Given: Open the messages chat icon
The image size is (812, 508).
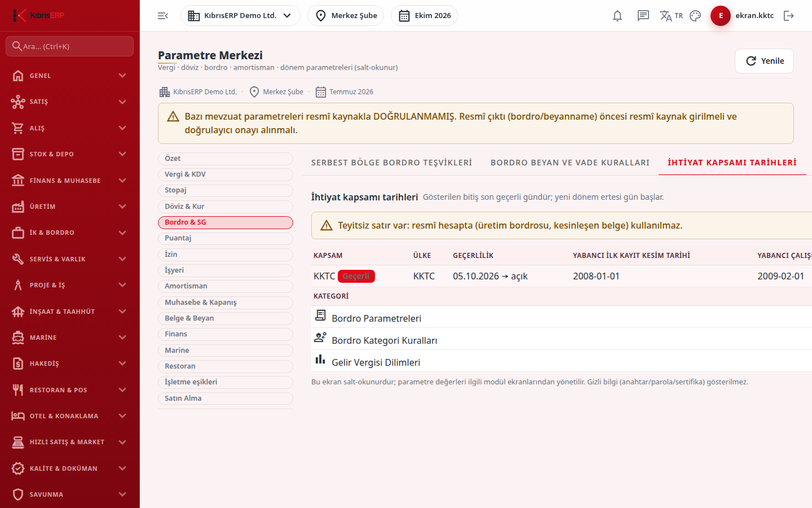Looking at the screenshot, I should click(x=643, y=16).
